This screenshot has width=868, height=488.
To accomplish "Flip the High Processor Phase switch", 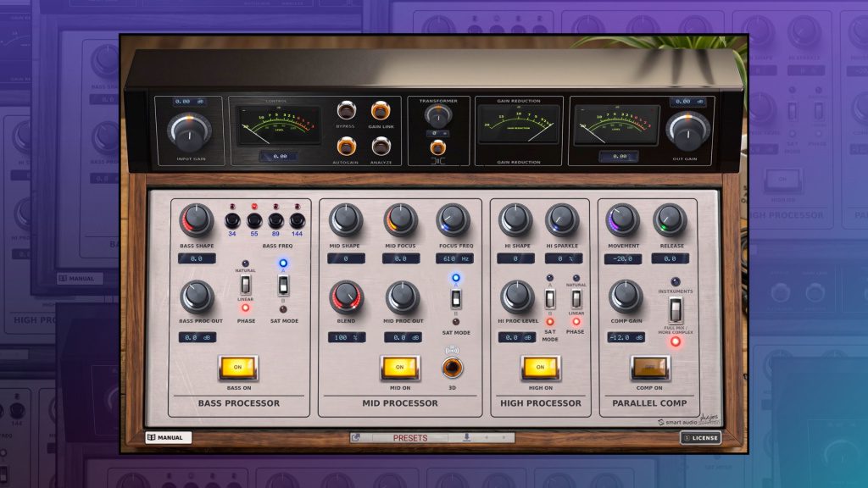I will (576, 299).
